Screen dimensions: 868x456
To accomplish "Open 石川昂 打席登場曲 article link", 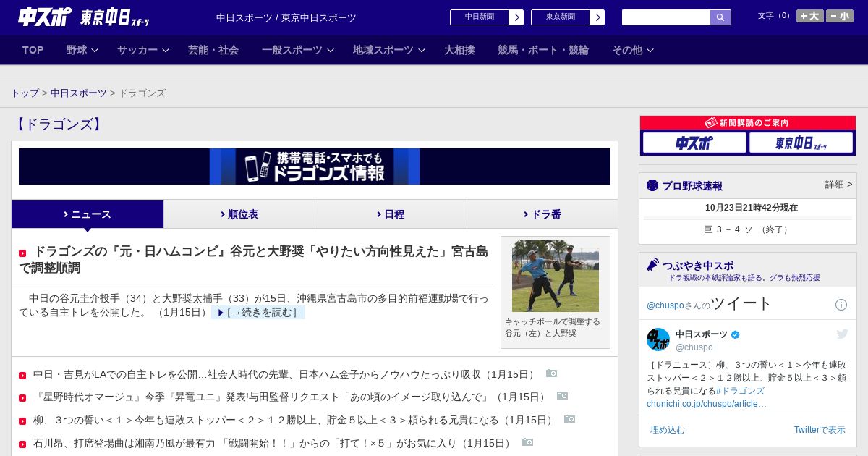I will [x=273, y=443].
